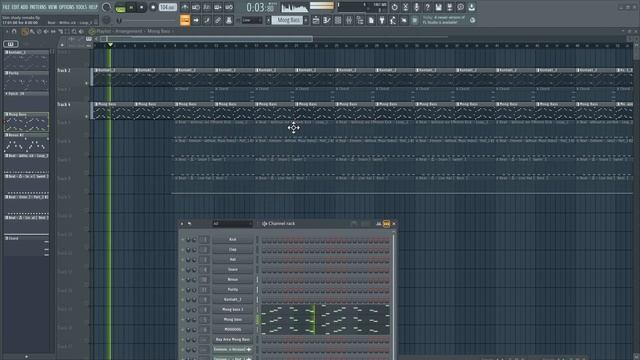640x360 pixels.
Task: Click Playlist - Arrangement - Moog Bass title
Action: (x=133, y=31)
